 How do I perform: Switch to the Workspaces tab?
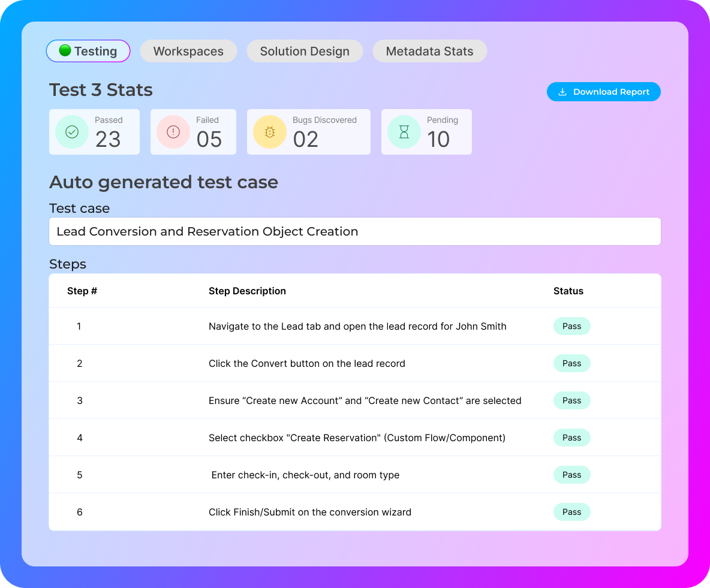coord(188,51)
